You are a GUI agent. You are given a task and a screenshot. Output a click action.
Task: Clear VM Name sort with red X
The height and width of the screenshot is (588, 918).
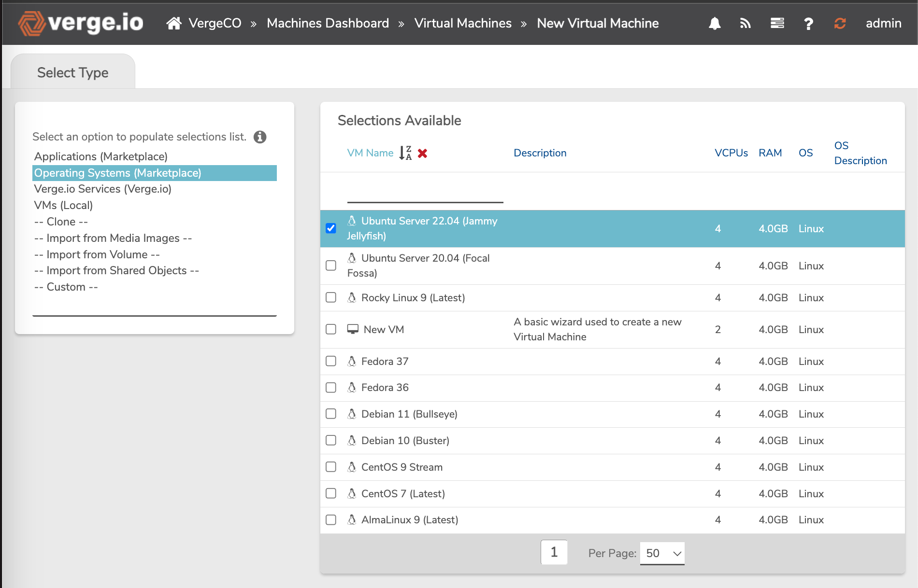click(x=422, y=154)
